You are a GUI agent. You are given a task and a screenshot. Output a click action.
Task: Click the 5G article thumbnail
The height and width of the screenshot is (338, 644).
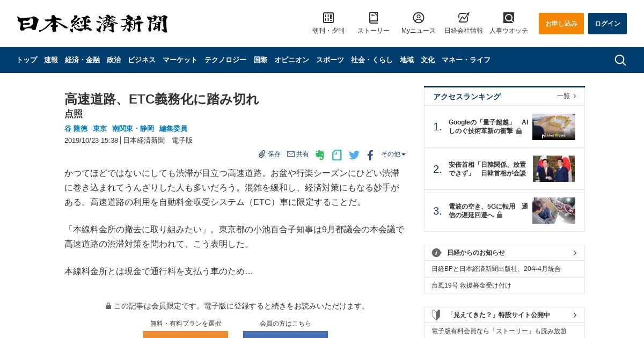click(554, 210)
